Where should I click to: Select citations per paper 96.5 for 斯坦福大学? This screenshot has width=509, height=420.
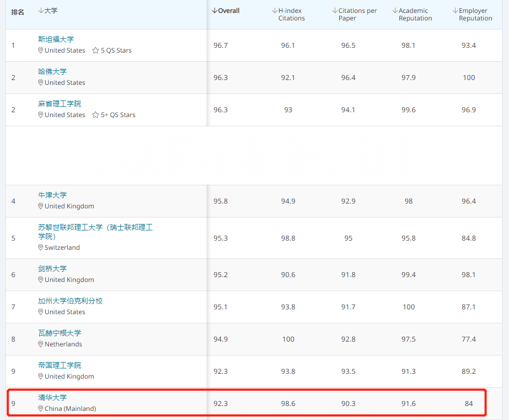348,46
